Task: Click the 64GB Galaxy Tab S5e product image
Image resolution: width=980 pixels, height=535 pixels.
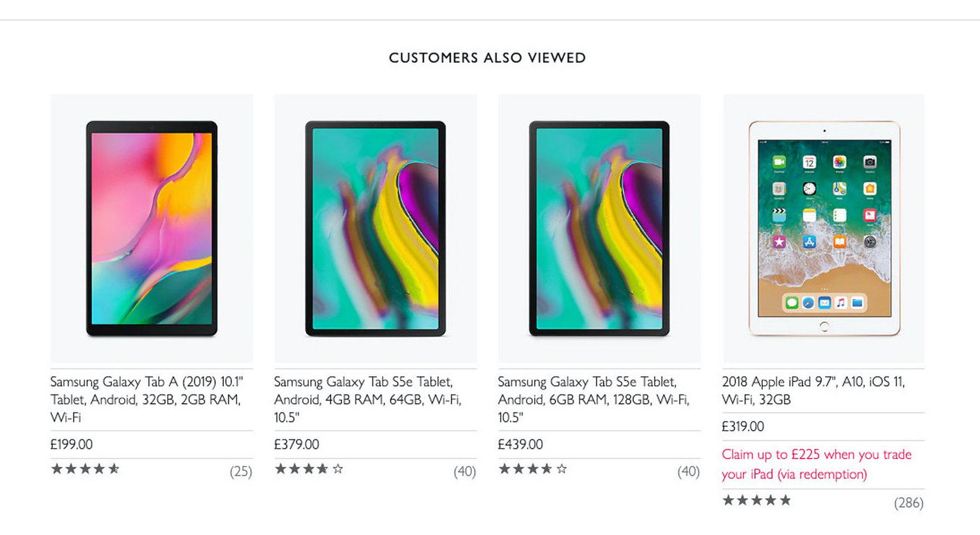Action: [375, 228]
